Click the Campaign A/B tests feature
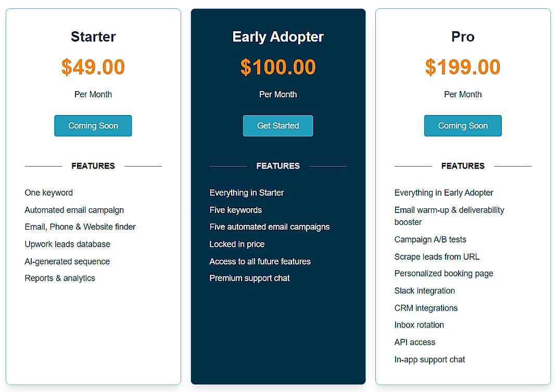 [x=431, y=239]
